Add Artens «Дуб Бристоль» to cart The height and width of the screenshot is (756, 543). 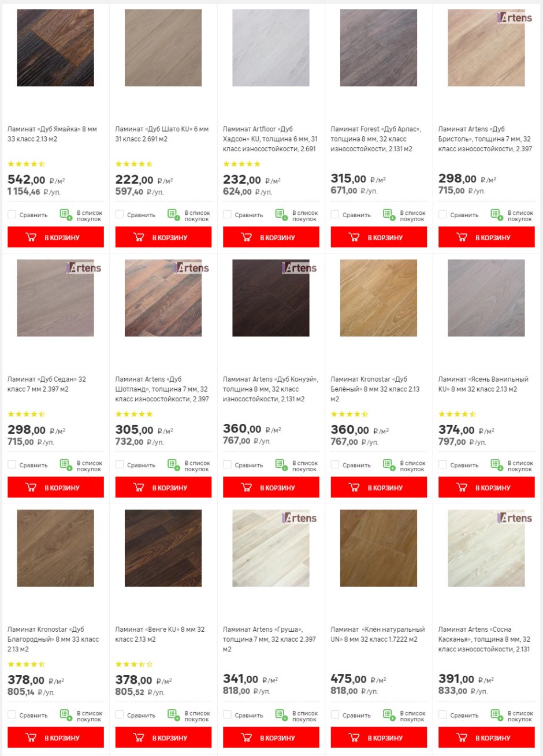486,237
